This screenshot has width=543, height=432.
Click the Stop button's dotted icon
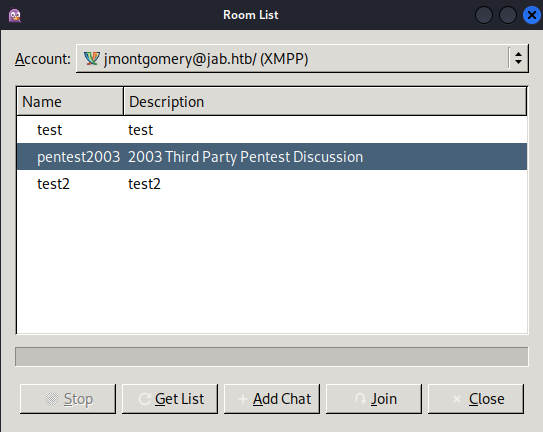click(x=52, y=399)
